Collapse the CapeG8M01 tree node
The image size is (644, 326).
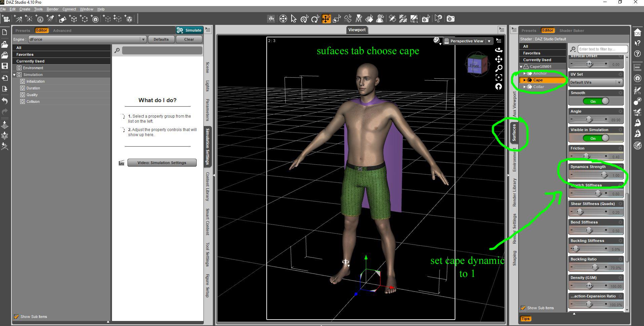coord(521,67)
